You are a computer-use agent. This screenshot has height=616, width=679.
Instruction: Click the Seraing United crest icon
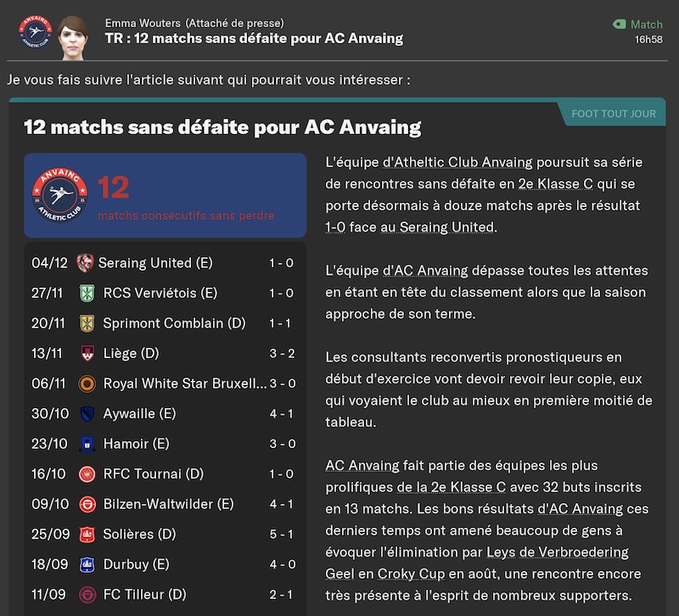point(85,263)
